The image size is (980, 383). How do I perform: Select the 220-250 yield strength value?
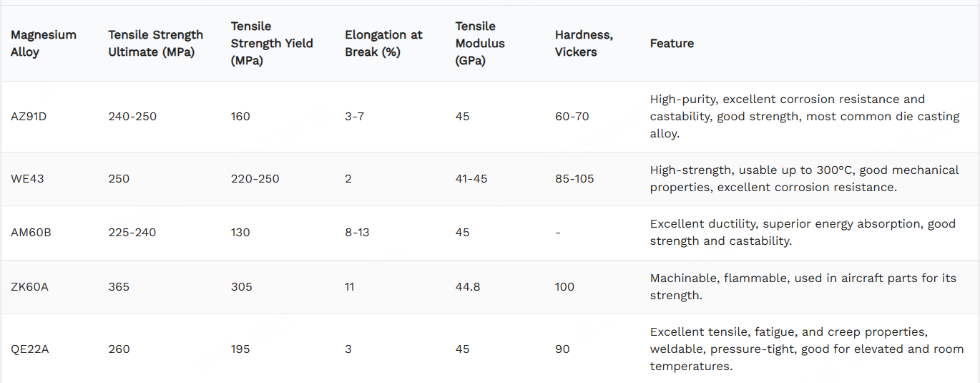click(x=255, y=178)
